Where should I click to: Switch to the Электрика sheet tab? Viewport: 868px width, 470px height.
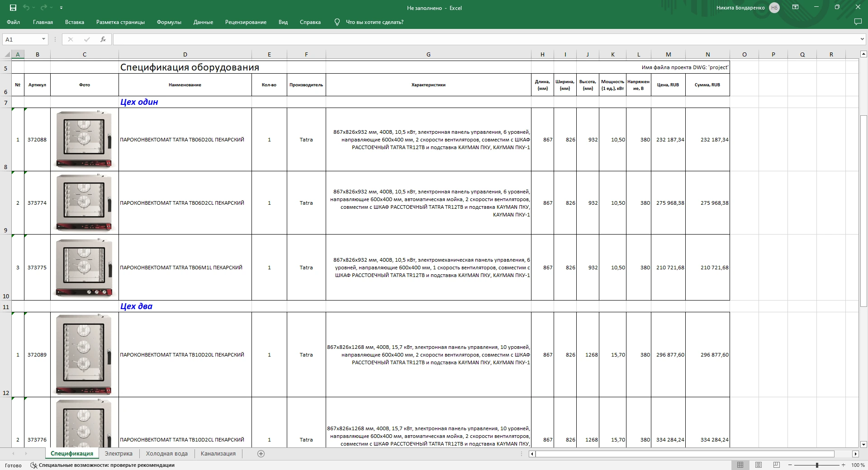point(119,454)
